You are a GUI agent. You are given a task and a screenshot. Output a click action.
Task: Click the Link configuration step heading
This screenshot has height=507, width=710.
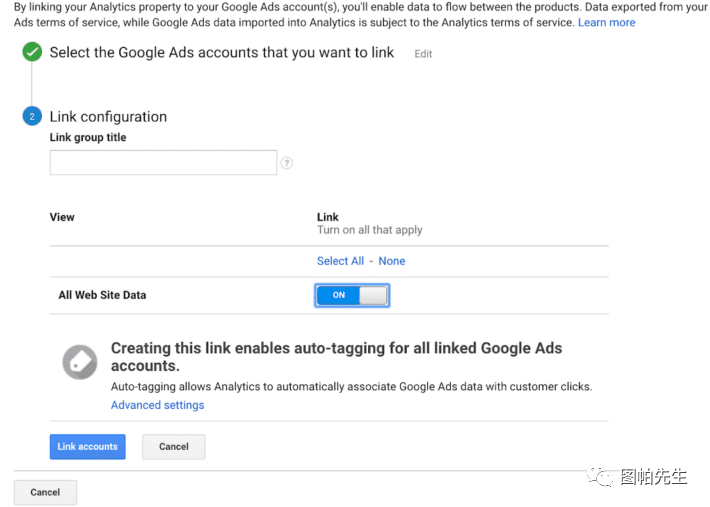click(108, 117)
